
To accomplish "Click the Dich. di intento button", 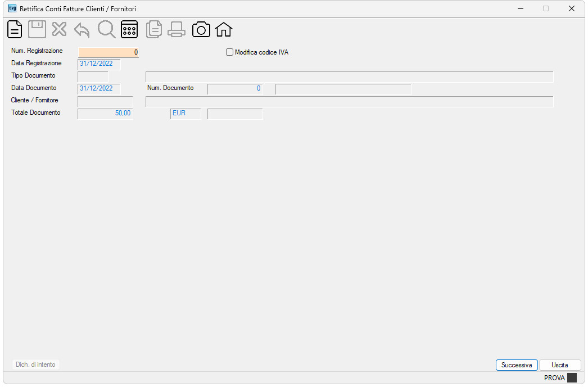I will point(35,364).
